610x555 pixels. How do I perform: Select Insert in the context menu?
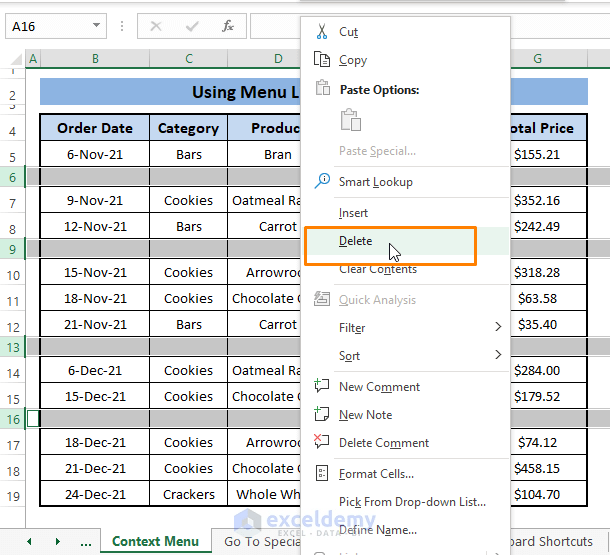coord(405,213)
